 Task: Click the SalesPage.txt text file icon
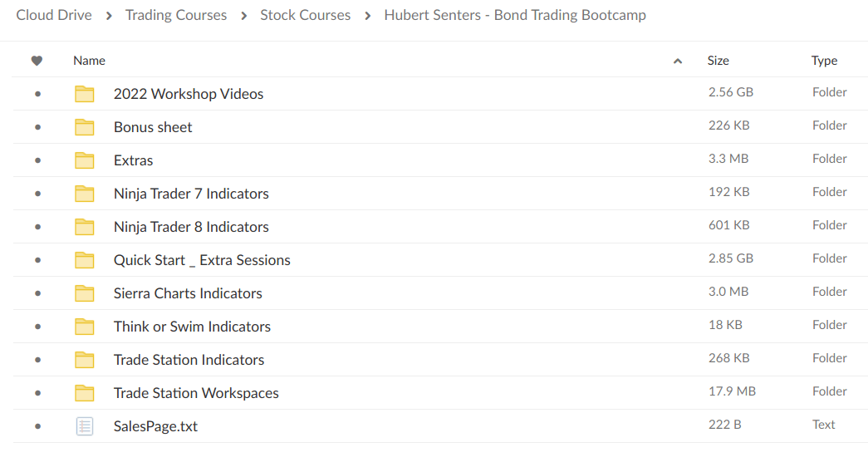pos(84,426)
